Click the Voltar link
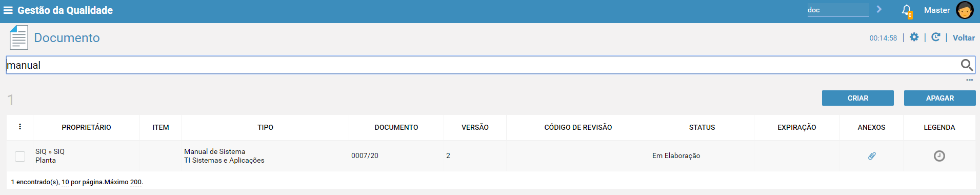Viewport: 980px width, 195px height. tap(964, 37)
